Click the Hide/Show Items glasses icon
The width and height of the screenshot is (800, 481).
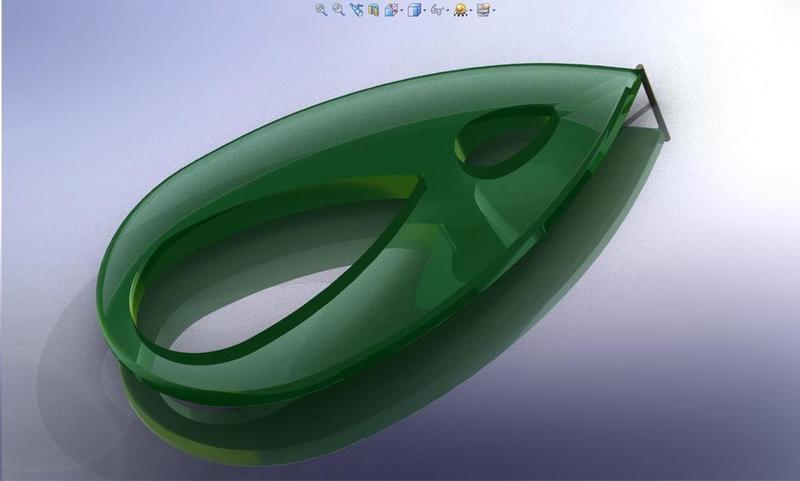[x=437, y=10]
